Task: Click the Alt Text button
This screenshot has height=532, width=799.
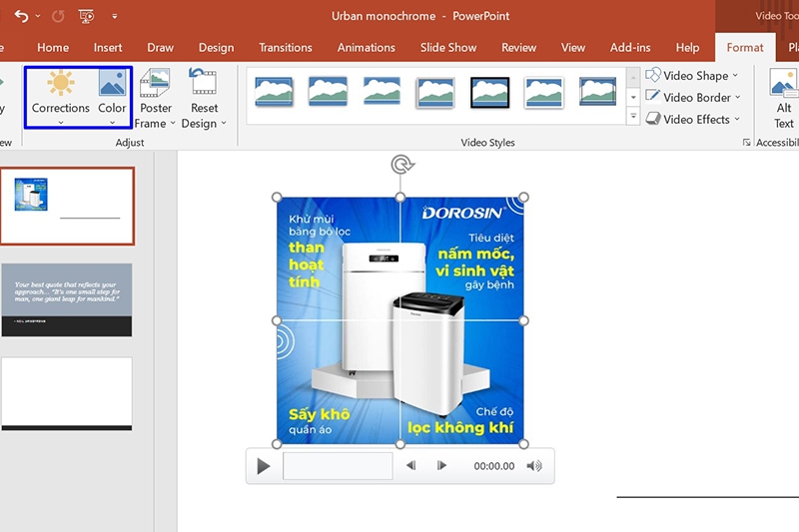Action: (x=784, y=100)
